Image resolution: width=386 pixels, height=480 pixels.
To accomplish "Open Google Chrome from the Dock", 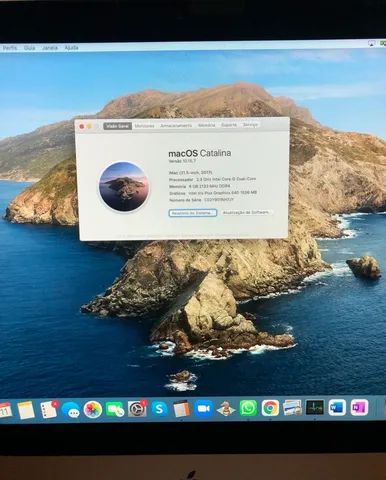I will point(270,408).
